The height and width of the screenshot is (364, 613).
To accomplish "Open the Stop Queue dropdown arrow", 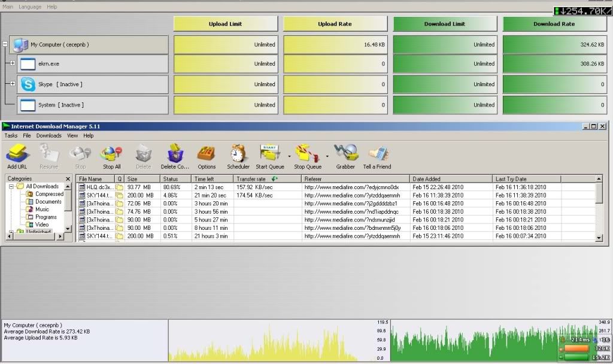I will click(327, 156).
